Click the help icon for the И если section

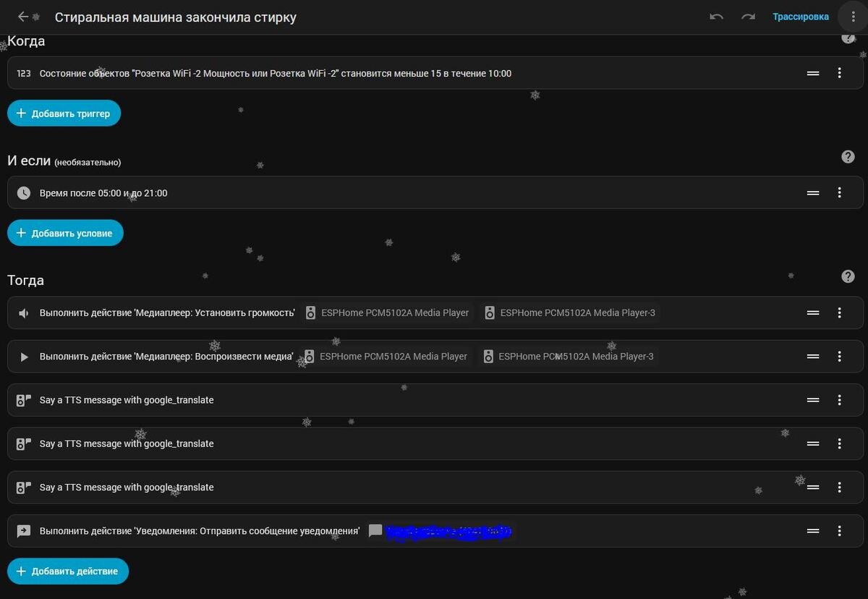pos(848,157)
